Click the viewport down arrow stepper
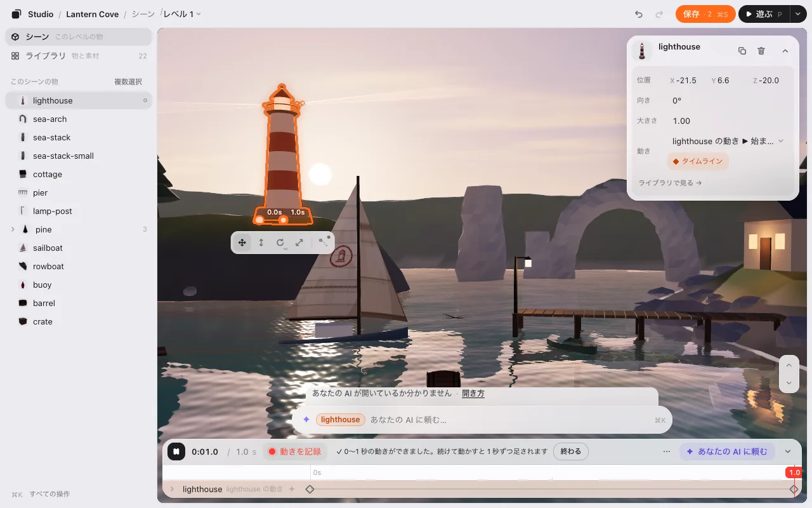 tap(789, 382)
